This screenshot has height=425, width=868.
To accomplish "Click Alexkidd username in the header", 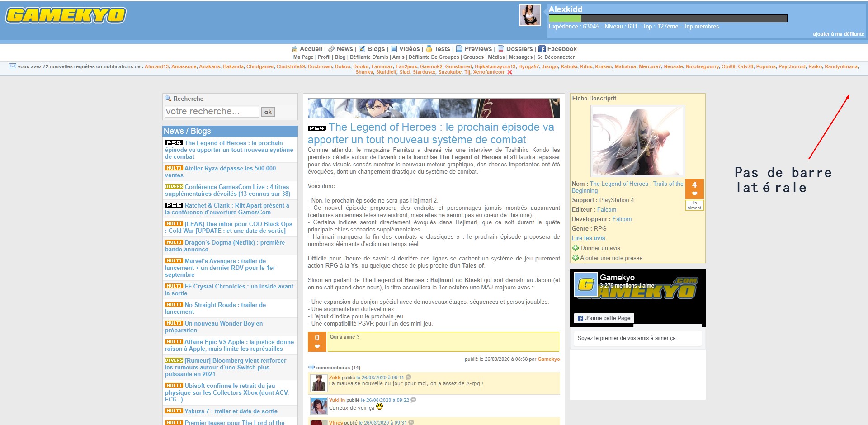I will click(566, 9).
